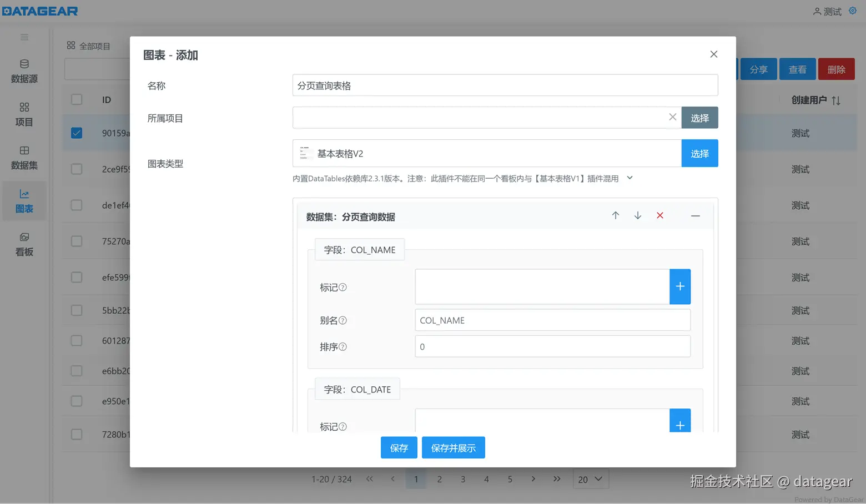Screen dimensions: 866x504
Task: Focus the COL_NAME 标记 input box
Action: point(542,286)
